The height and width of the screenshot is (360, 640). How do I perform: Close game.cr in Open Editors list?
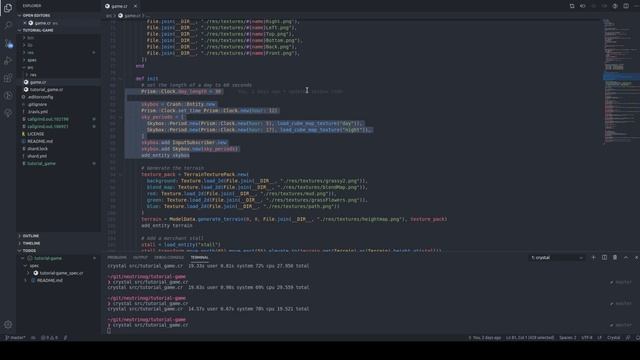click(25, 23)
